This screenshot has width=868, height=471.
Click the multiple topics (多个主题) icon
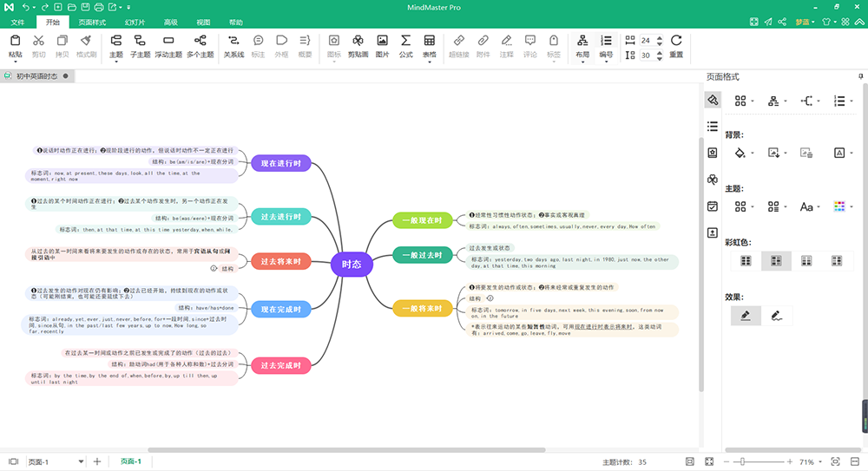(x=200, y=41)
